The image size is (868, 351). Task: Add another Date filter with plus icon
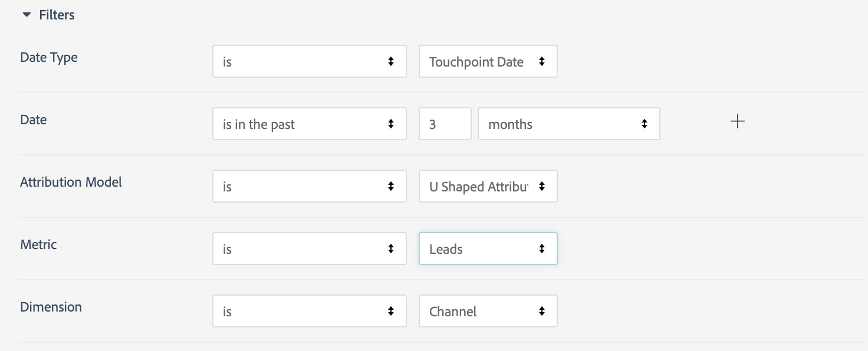[x=737, y=122]
